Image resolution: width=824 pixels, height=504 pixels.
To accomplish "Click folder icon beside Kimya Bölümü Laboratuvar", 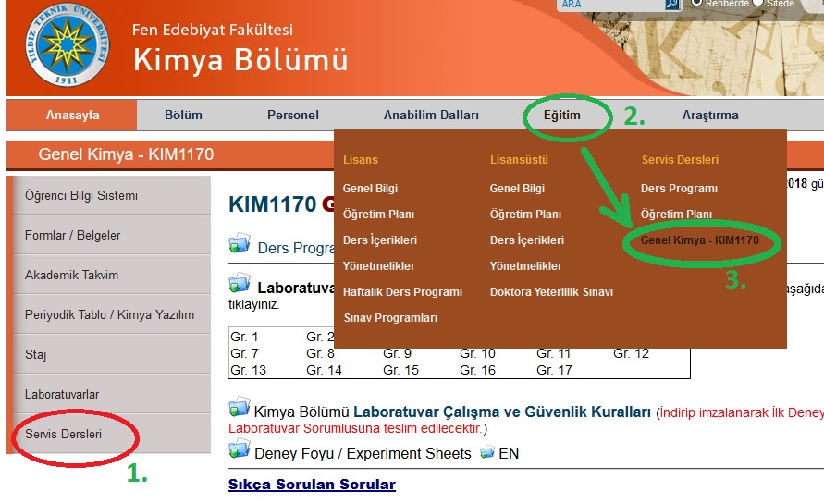I will tap(240, 407).
